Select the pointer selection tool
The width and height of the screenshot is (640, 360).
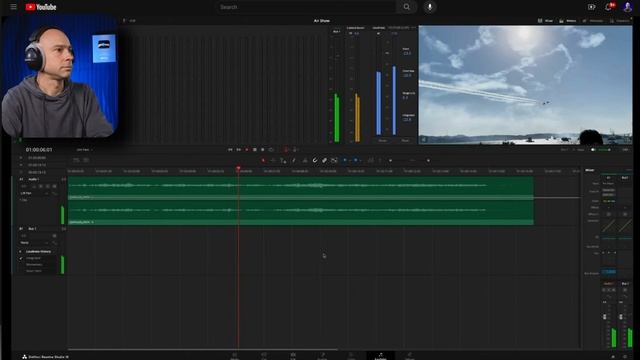pos(263,160)
